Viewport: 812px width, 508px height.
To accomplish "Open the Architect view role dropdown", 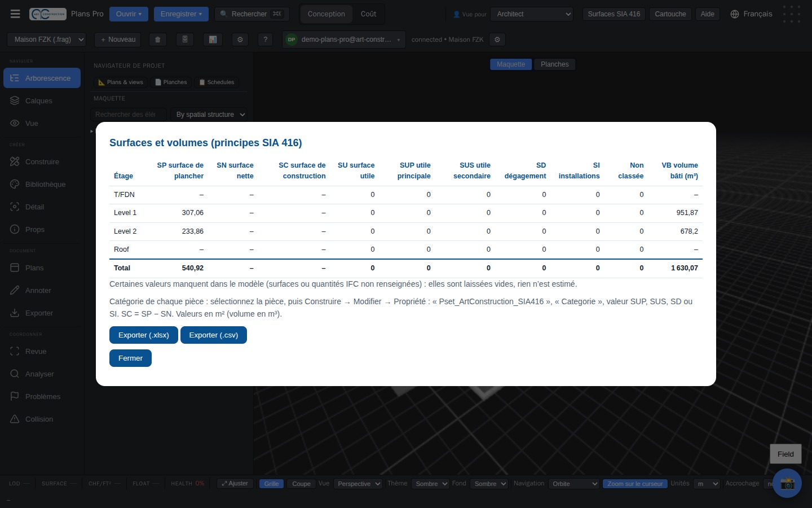I will coord(532,14).
